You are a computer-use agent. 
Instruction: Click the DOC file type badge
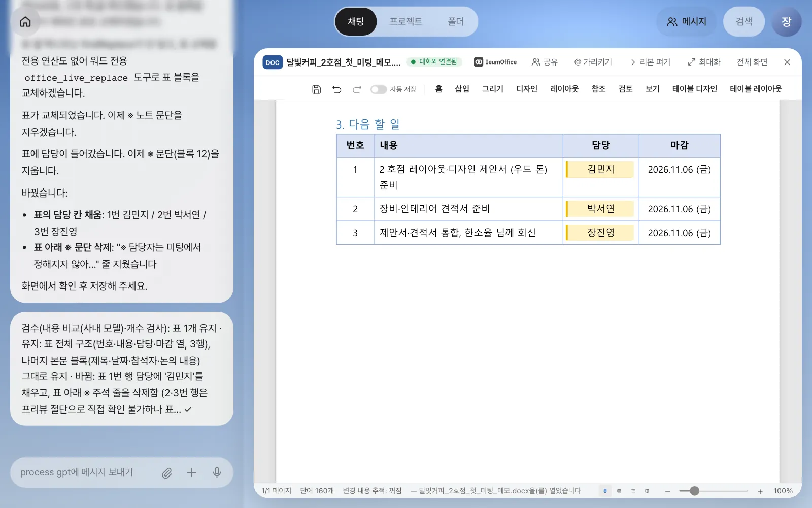pyautogui.click(x=273, y=62)
